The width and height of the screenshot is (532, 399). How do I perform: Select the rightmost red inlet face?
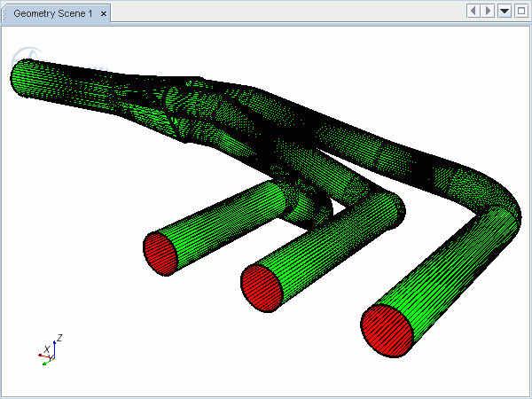[x=387, y=331]
